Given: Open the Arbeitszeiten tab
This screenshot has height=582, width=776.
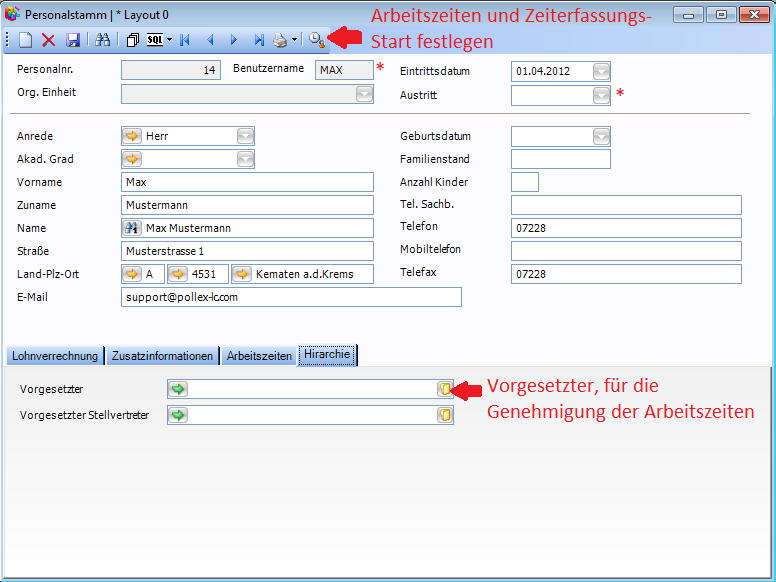Looking at the screenshot, I should pyautogui.click(x=259, y=356).
